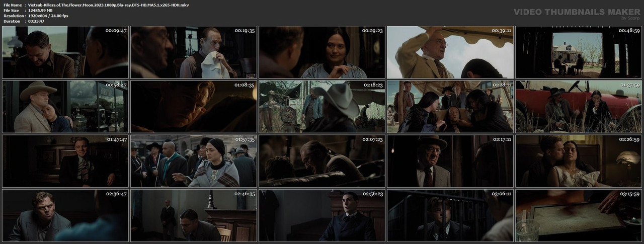This screenshot has height=244, width=644.
Task: Choose the 02:26:59 lamp-lit couple thumbnail
Action: coord(579,161)
